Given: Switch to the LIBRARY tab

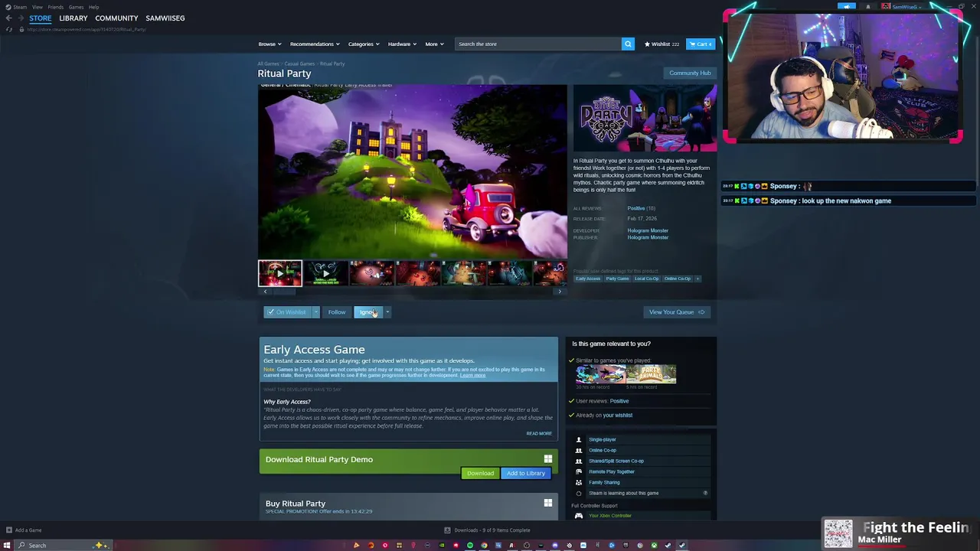Looking at the screenshot, I should pyautogui.click(x=73, y=18).
